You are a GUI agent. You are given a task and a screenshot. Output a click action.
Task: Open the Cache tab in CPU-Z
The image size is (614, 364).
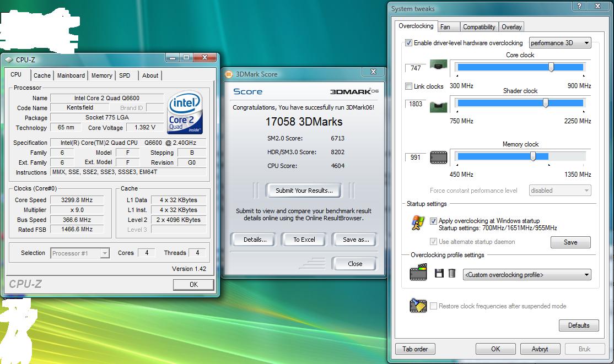point(42,75)
